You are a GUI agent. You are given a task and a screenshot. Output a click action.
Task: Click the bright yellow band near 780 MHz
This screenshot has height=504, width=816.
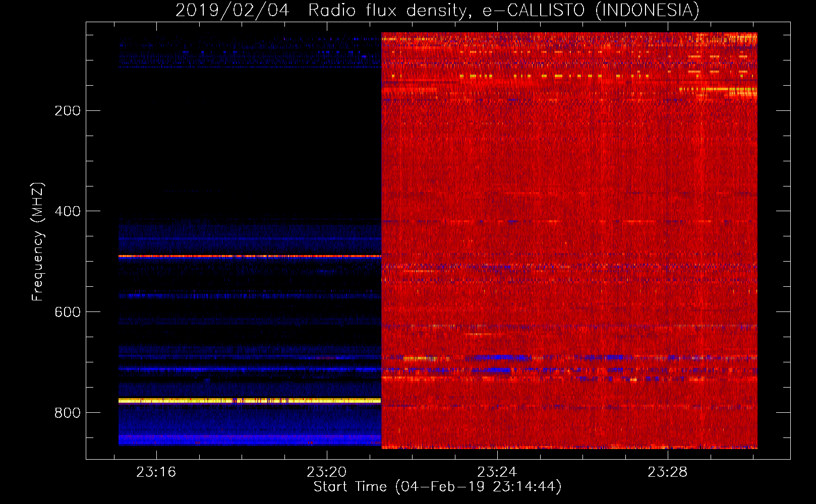[x=250, y=401]
